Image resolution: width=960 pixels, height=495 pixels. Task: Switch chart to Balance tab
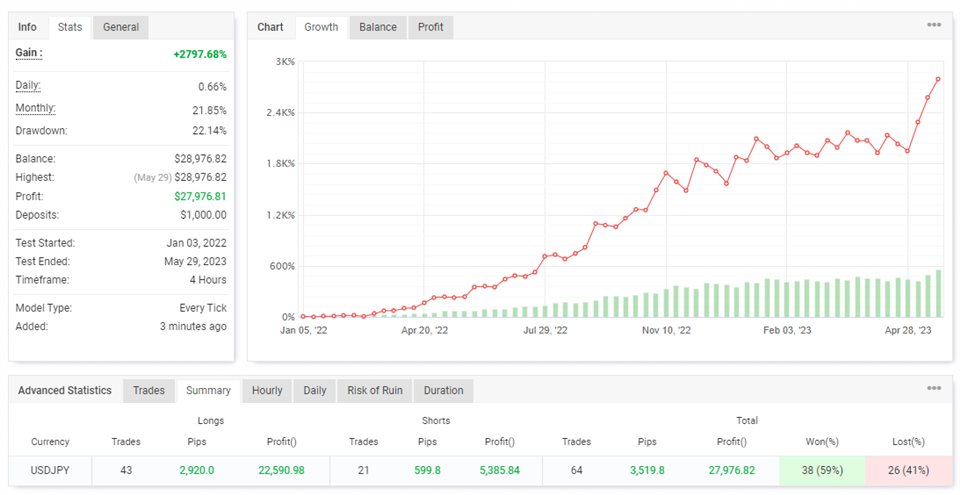point(378,27)
